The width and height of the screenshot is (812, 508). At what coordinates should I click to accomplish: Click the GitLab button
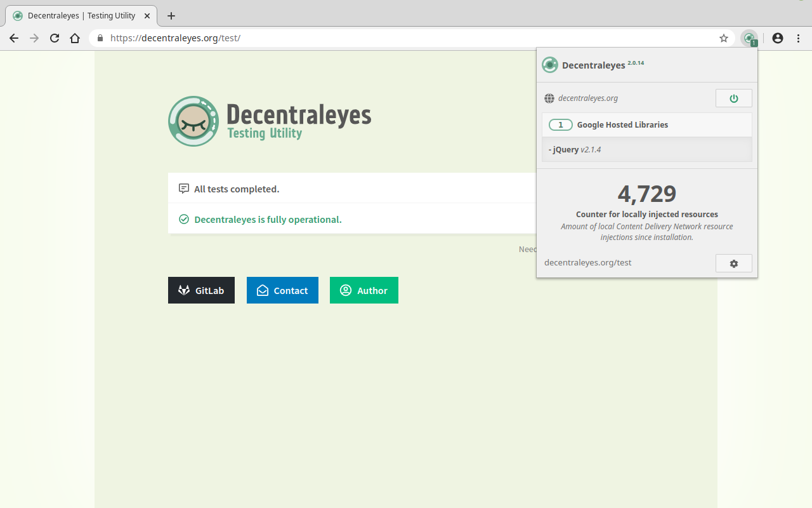[201, 290]
